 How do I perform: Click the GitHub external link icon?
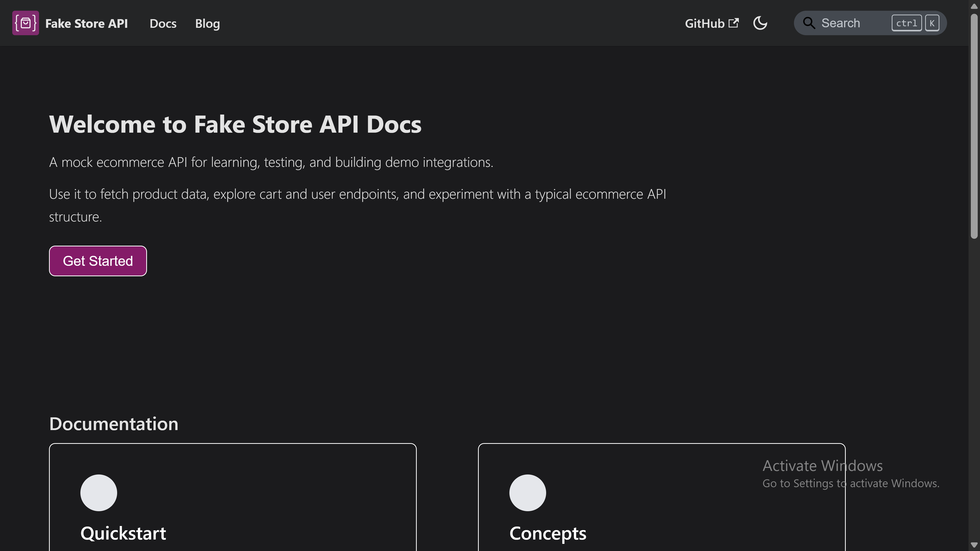point(733,23)
